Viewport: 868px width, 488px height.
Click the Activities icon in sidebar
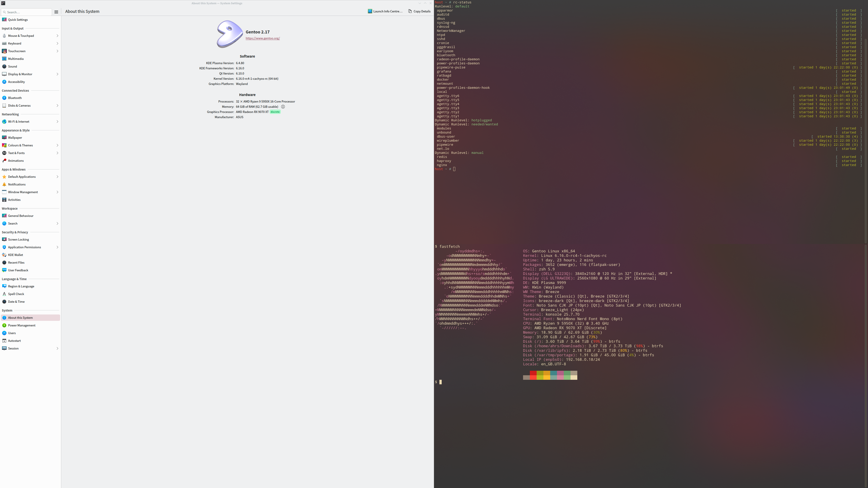click(4, 200)
